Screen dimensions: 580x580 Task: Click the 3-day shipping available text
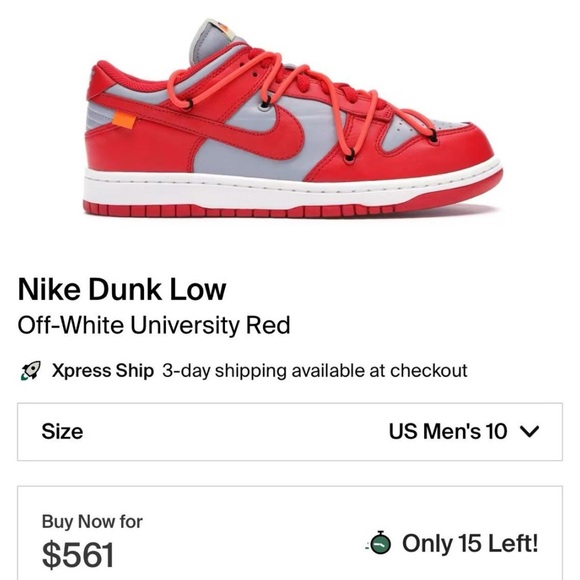click(315, 371)
